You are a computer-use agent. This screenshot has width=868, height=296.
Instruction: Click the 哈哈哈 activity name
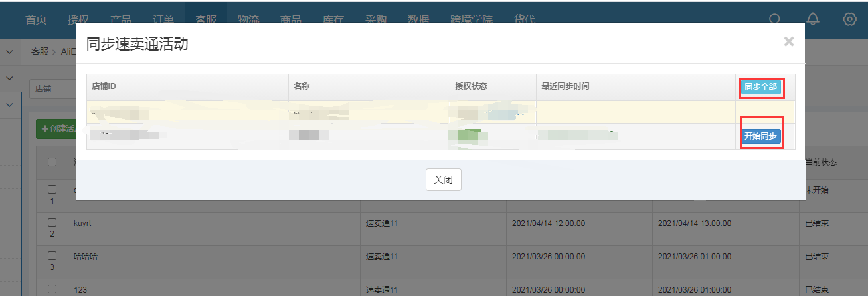(x=86, y=257)
